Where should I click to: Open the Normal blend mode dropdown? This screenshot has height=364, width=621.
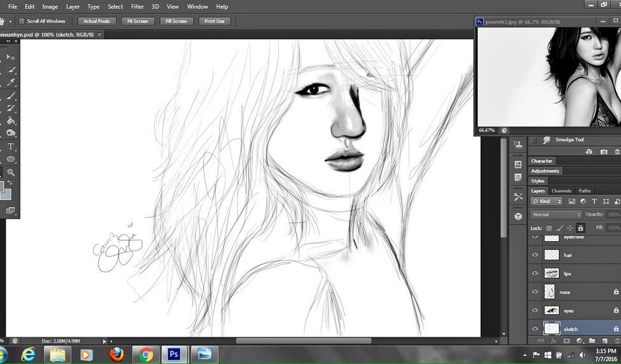coord(556,215)
